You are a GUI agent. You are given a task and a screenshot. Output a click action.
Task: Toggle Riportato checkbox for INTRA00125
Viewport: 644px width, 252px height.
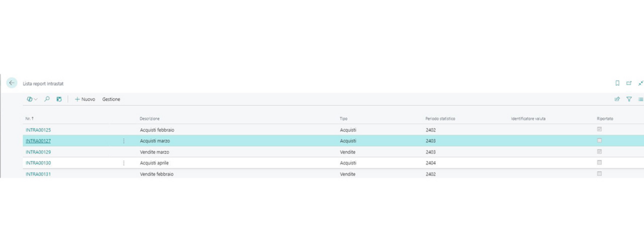(599, 129)
